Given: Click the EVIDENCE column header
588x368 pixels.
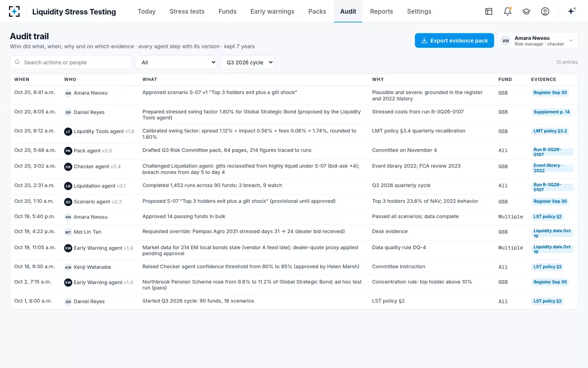Looking at the screenshot, I should (x=543, y=79).
